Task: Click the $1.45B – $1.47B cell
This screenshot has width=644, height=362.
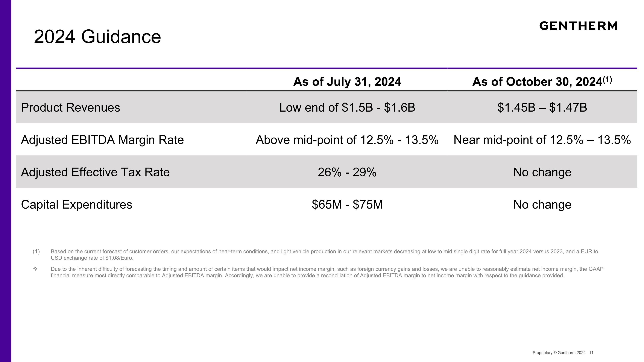Action: 542,108
